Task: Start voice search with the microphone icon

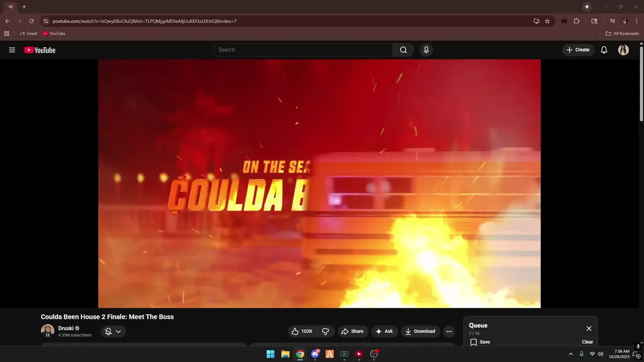Action: [x=426, y=50]
